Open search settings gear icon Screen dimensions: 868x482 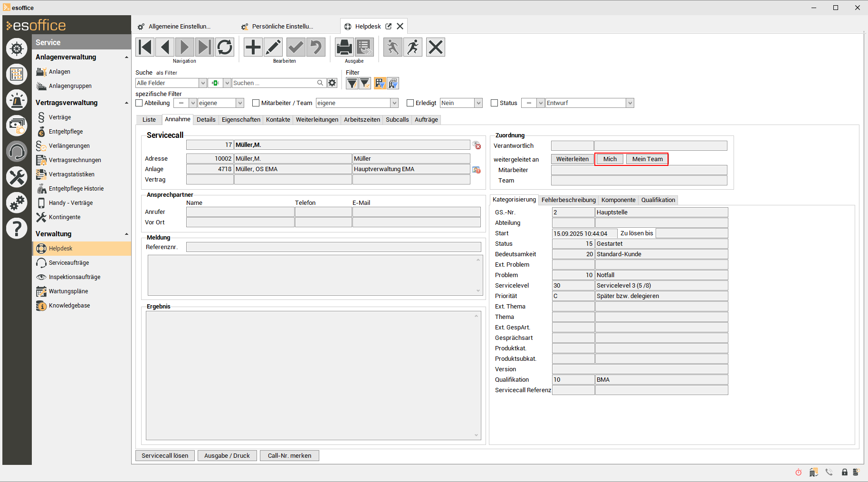pos(332,83)
